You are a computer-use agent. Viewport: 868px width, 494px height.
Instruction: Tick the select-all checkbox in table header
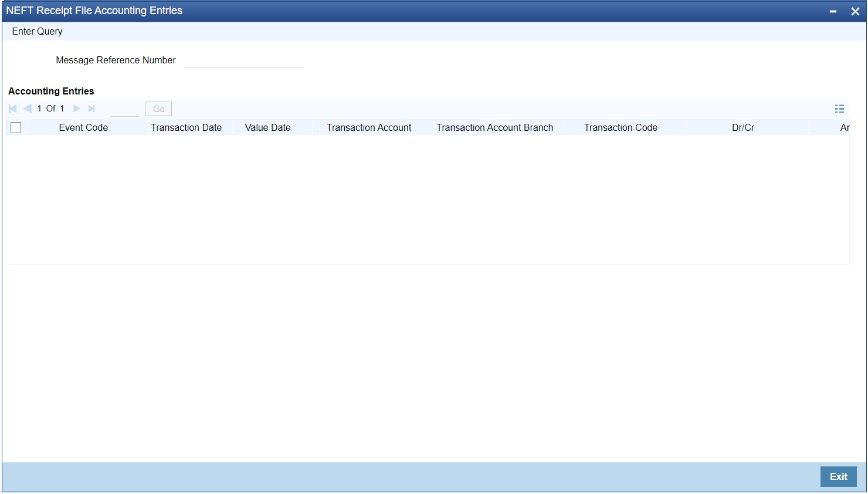point(16,127)
